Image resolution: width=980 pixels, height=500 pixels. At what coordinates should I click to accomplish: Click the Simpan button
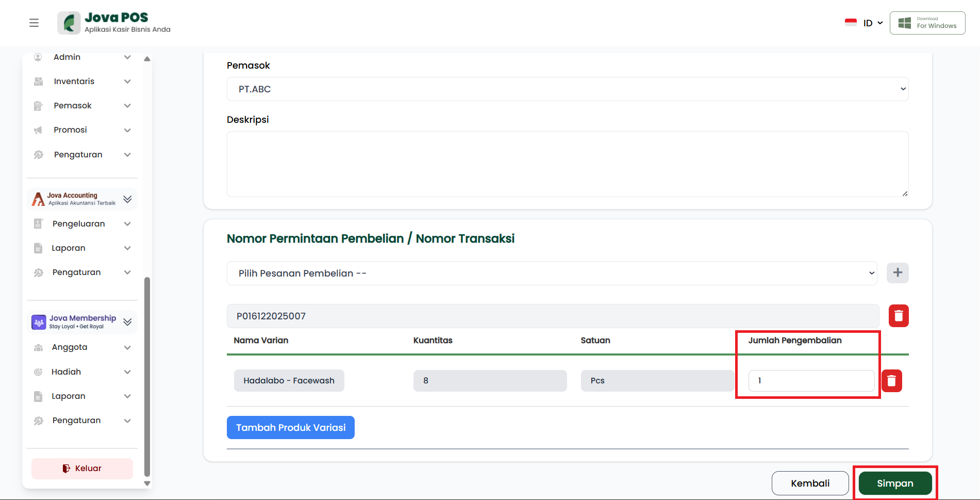[894, 483]
